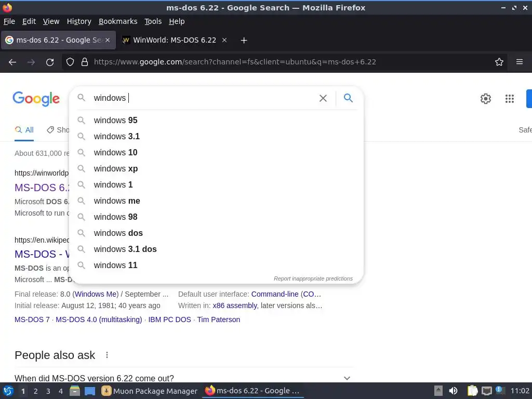Choose suggestion 'windows 3.1'
Image resolution: width=532 pixels, height=399 pixels.
click(217, 137)
